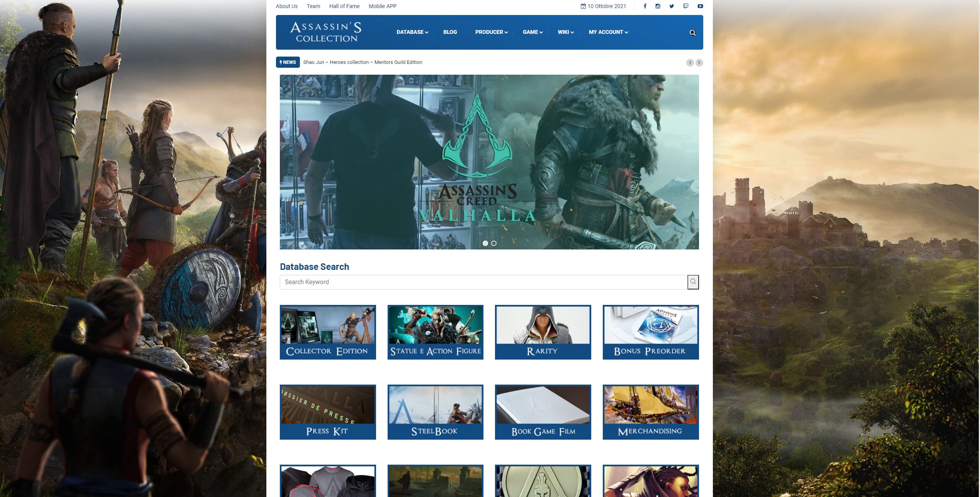Image resolution: width=980 pixels, height=497 pixels.
Task: Click the search icon in the navigation bar
Action: (x=692, y=33)
